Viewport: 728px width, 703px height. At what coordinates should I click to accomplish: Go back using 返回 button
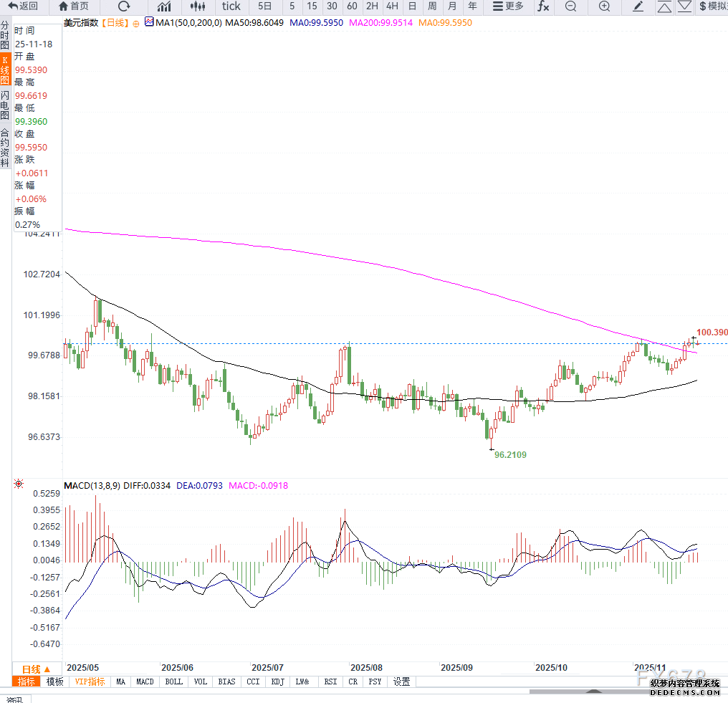coord(23,6)
